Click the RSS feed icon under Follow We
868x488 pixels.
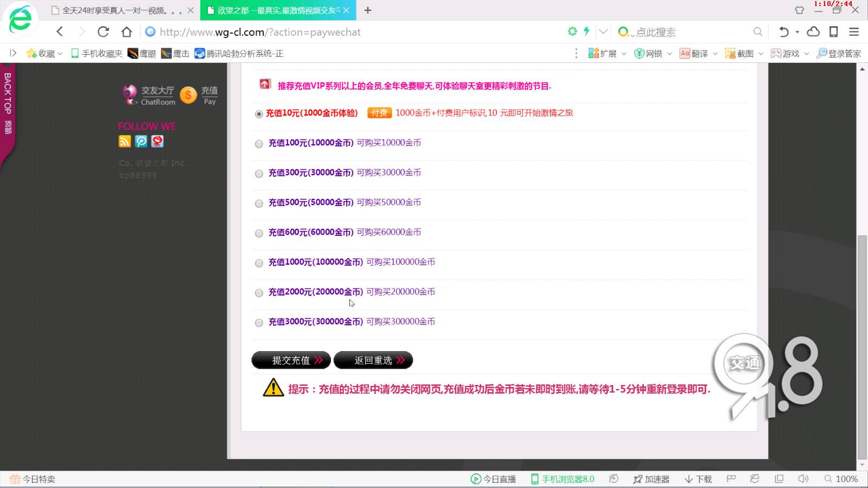tap(125, 142)
